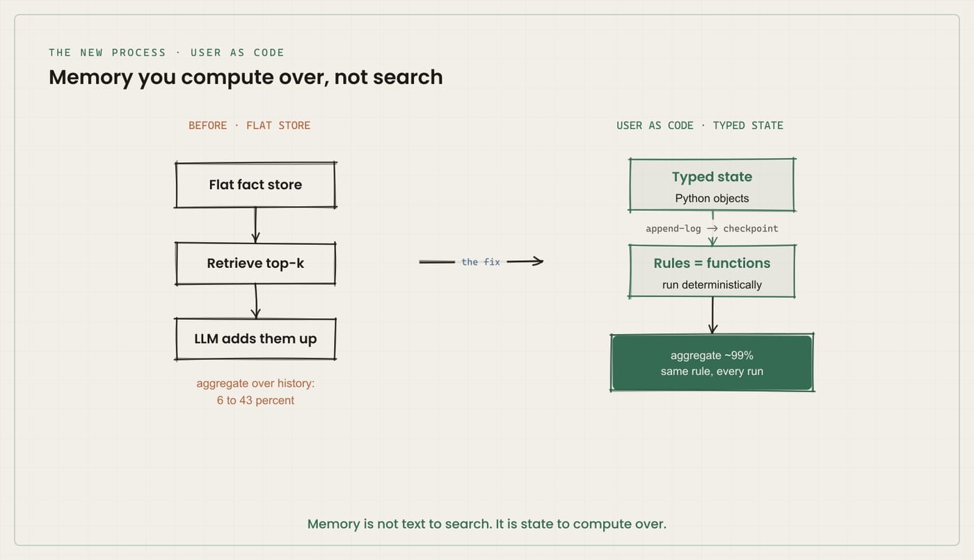974x560 pixels.
Task: Click the 'BEFORE · FLAT STORE' label
Action: click(249, 125)
